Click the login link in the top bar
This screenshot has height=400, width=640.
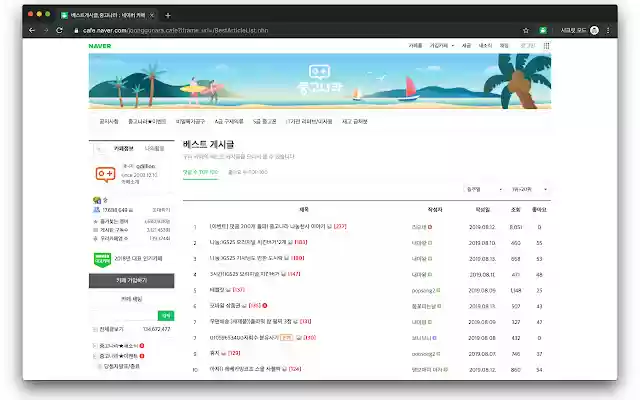(527, 46)
